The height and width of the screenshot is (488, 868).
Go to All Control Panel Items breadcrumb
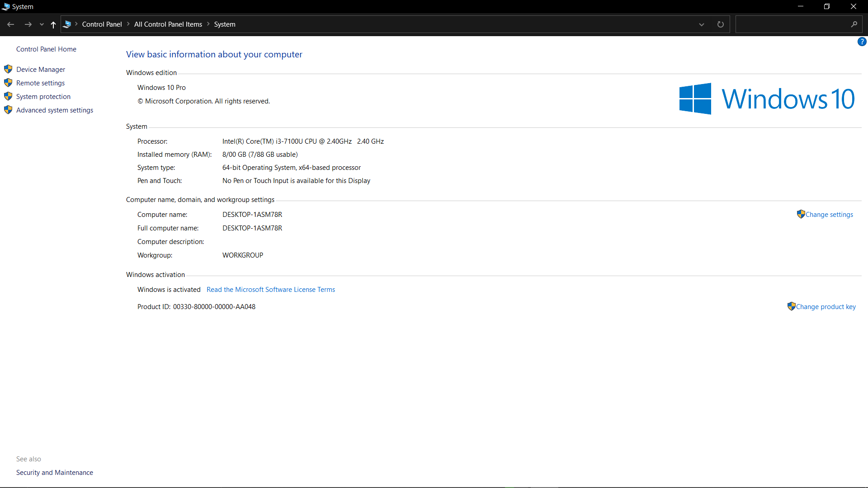coord(168,24)
